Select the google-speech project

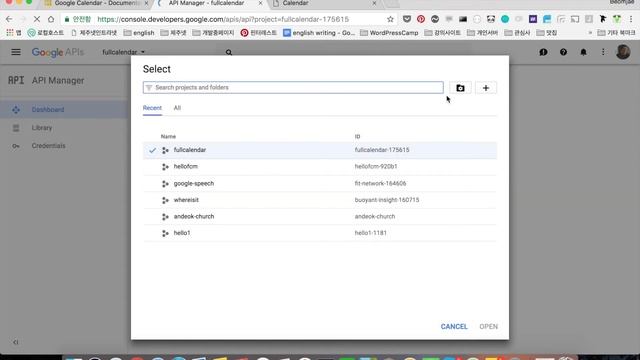pos(320,183)
